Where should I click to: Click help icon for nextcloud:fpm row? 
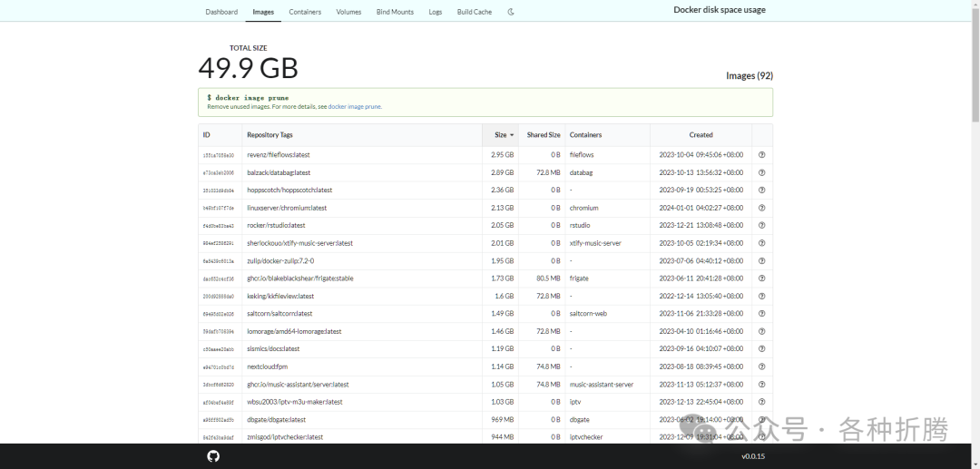tap(762, 366)
